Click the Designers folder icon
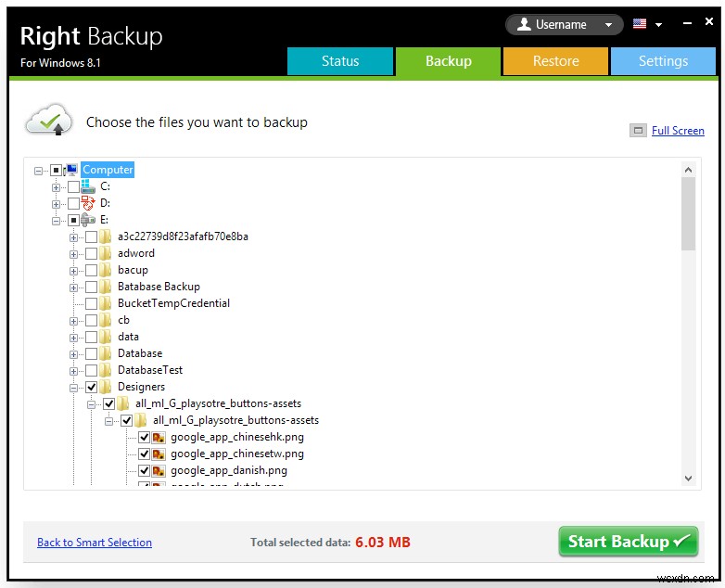Viewport: 725px width, 588px height. [x=106, y=387]
